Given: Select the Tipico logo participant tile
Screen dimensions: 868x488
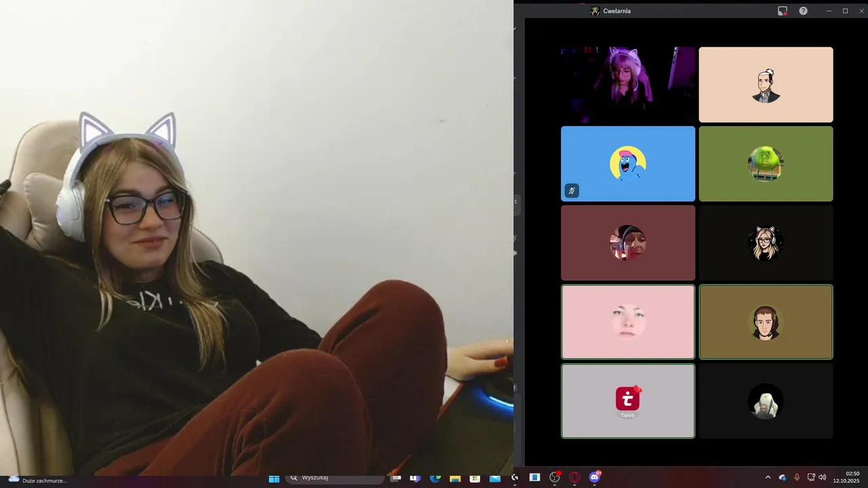Looking at the screenshot, I should point(628,401).
